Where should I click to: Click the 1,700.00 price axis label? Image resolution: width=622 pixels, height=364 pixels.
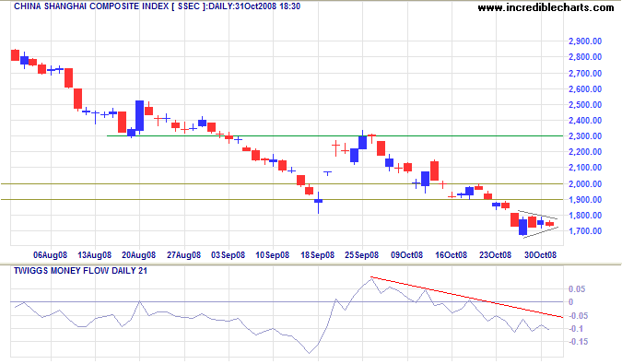coord(585,230)
